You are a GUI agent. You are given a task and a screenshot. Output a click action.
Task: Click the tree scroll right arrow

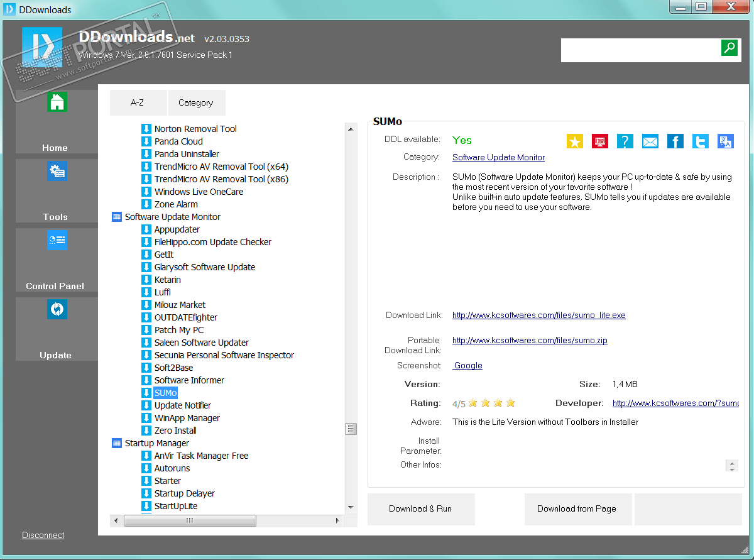(337, 520)
